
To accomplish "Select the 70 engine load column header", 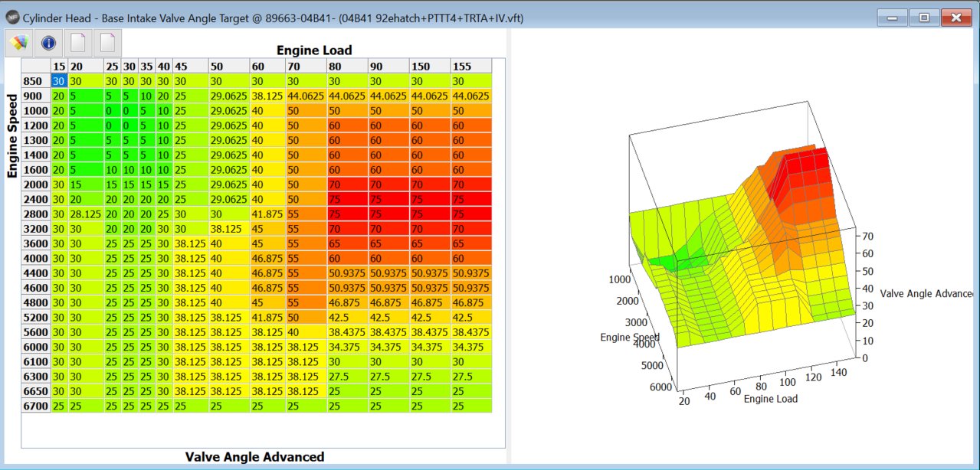I will 306,67.
